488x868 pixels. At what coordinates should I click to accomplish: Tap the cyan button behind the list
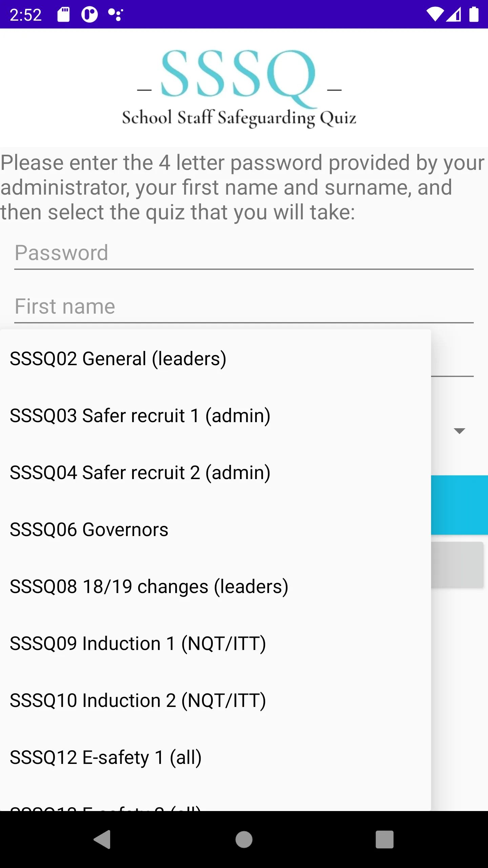460,505
